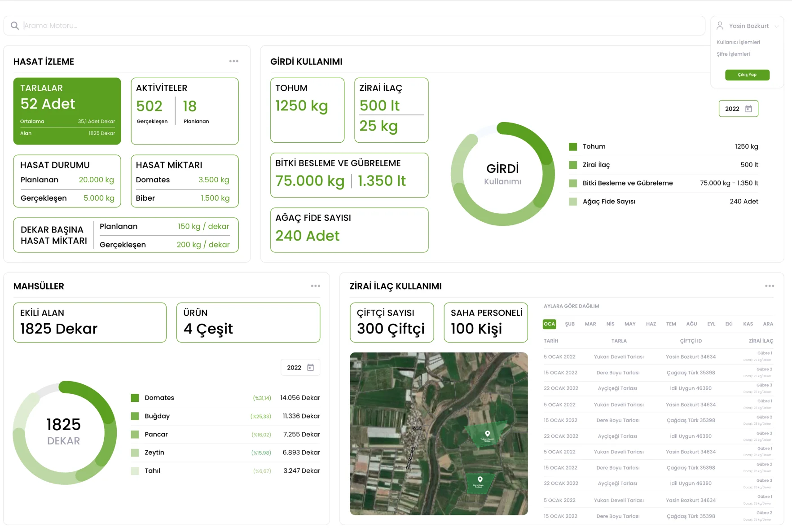Click the Hasat Durumu card
This screenshot has height=532, width=792.
(67, 181)
